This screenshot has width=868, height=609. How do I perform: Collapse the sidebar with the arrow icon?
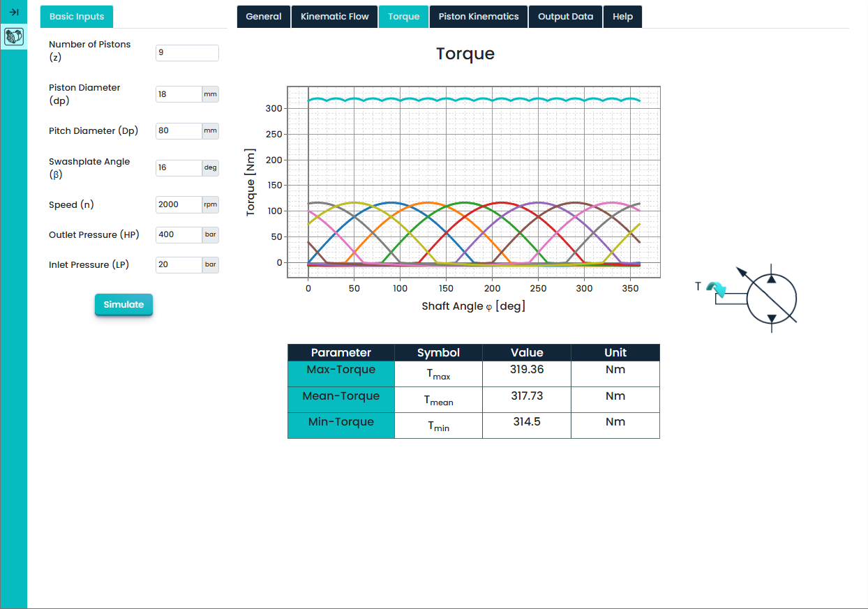(x=13, y=12)
